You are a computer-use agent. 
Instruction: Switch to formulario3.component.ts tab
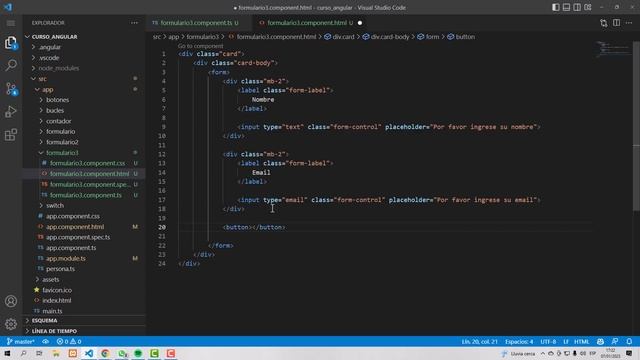[196, 23]
